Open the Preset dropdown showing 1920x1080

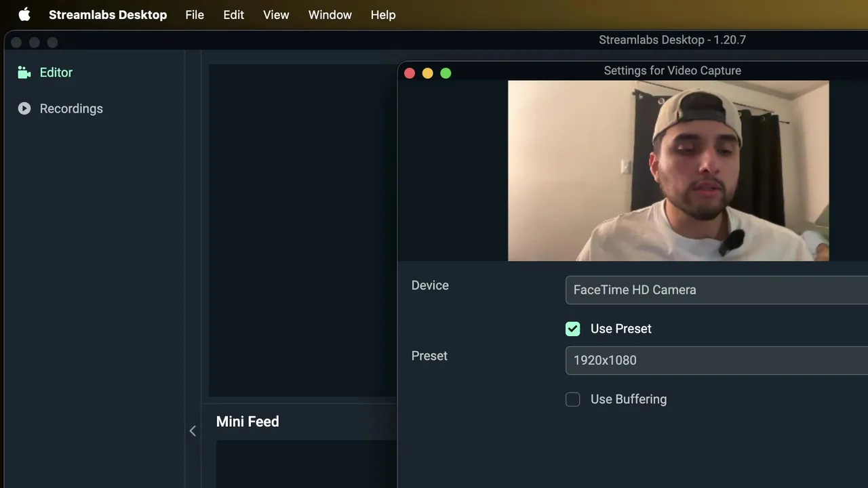[x=717, y=360]
